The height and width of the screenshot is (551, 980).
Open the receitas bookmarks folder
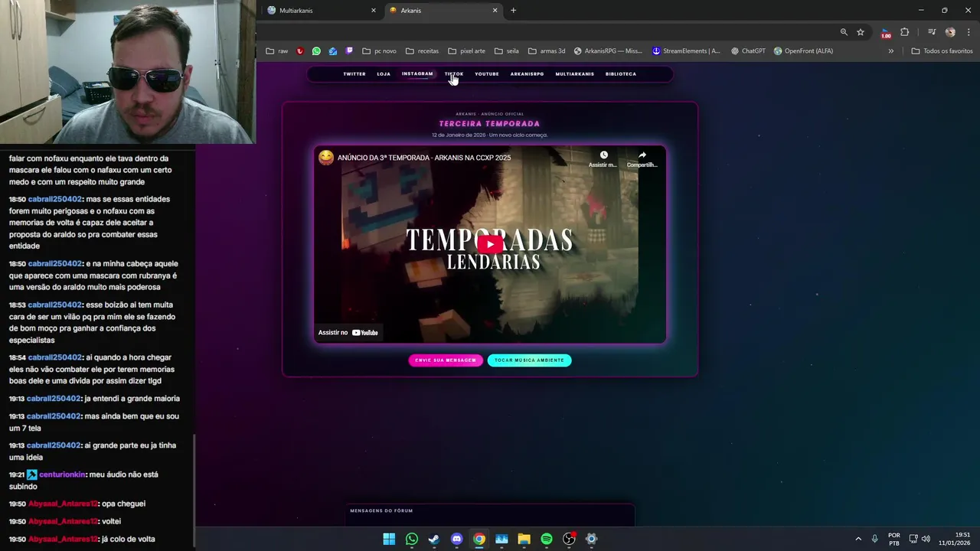coord(422,51)
